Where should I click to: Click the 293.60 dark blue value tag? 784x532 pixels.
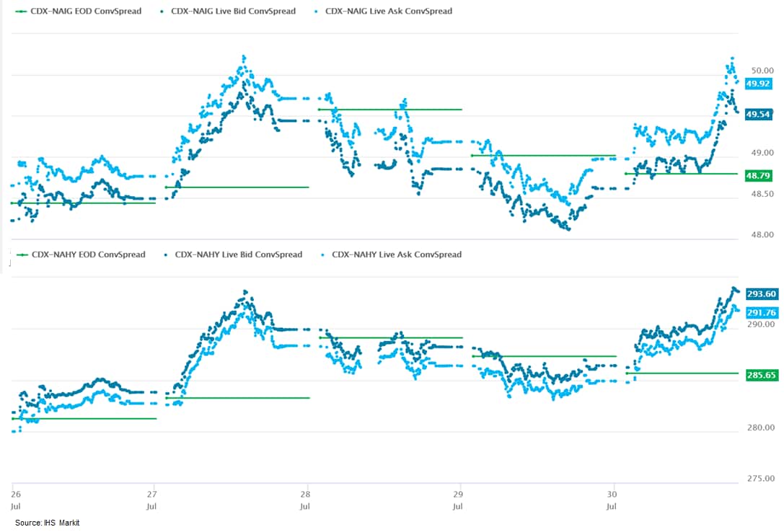761,294
